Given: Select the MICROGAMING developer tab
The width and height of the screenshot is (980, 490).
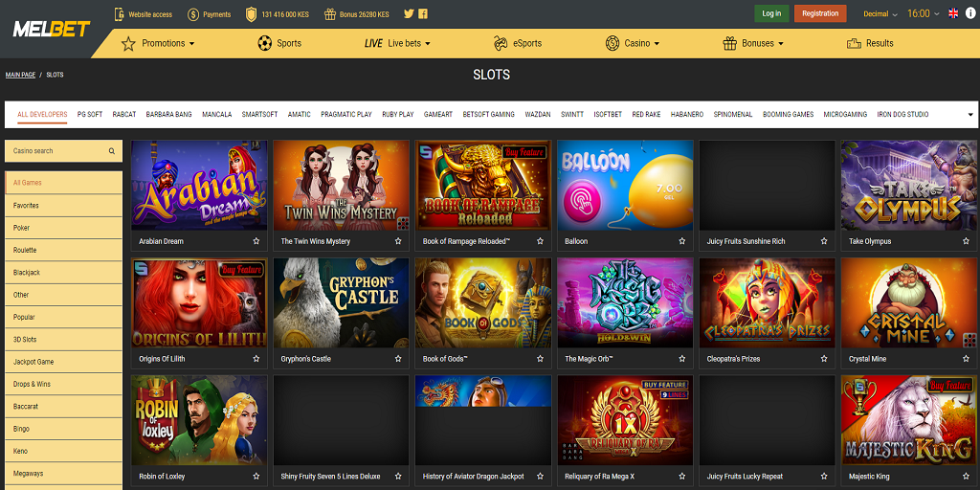Looking at the screenshot, I should pos(845,115).
